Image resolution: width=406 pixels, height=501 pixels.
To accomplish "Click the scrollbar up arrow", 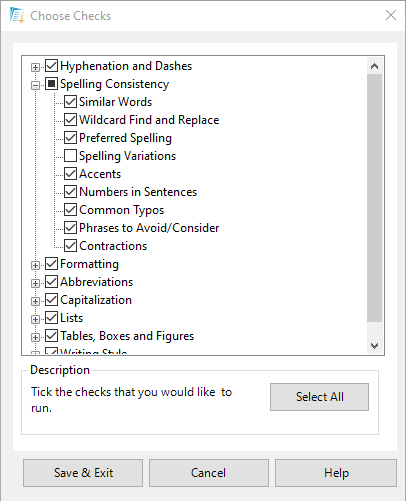I will (374, 66).
